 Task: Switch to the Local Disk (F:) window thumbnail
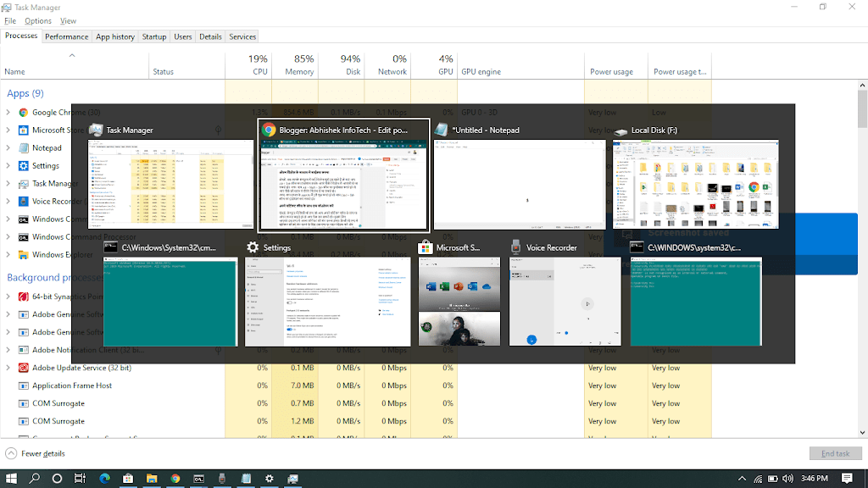click(x=695, y=184)
